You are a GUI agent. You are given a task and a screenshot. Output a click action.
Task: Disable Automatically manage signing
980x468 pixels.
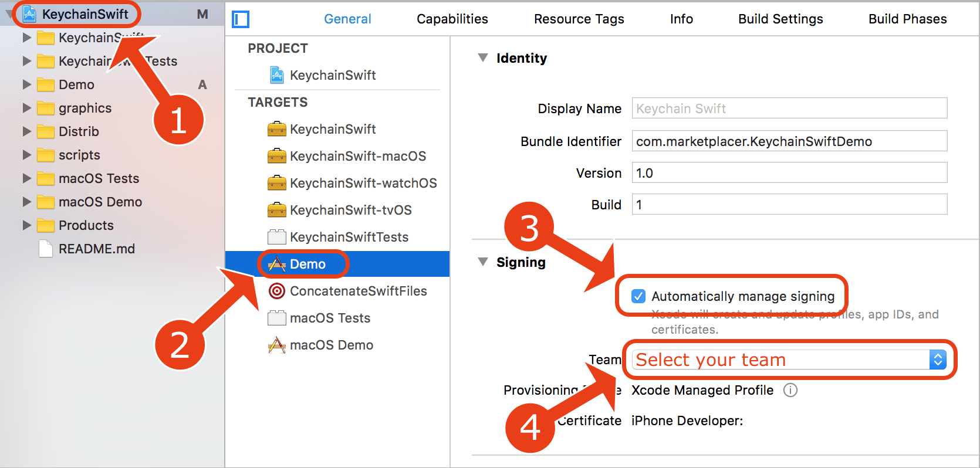(638, 296)
